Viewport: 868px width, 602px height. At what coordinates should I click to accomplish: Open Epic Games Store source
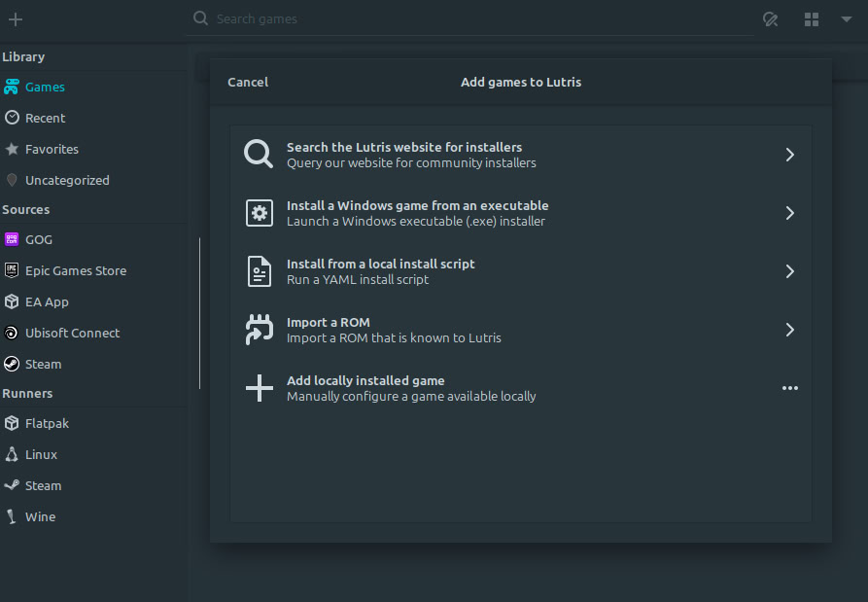pos(93,270)
